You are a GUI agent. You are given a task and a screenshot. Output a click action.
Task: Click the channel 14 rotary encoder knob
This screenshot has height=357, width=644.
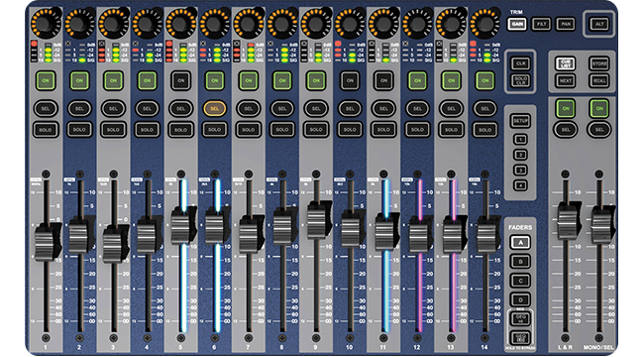pos(484,24)
